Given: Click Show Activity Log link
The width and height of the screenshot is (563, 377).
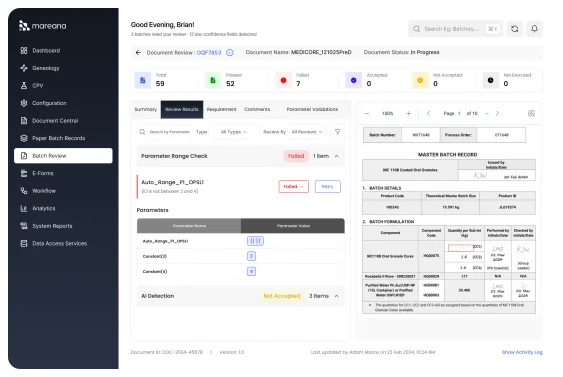Looking at the screenshot, I should tap(522, 352).
